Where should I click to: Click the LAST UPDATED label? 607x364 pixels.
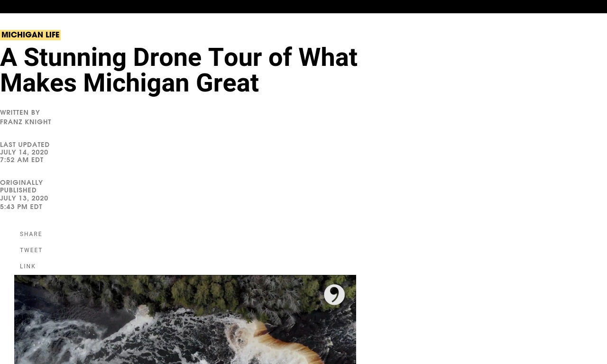tap(25, 145)
